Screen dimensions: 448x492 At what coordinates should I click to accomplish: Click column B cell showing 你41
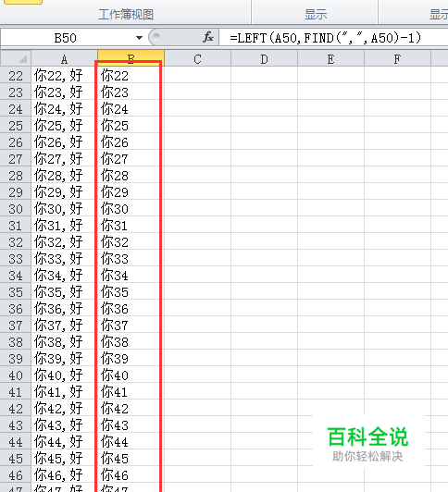131,391
